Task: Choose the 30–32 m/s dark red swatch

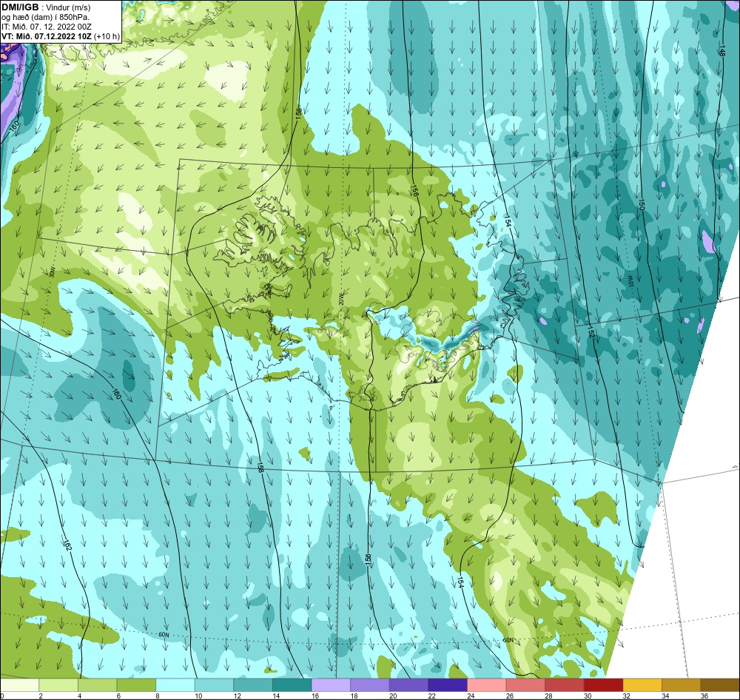Action: coord(604,685)
